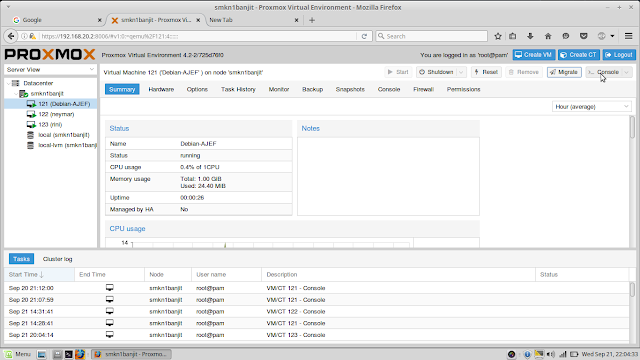Go back with the browser back arrow
This screenshot has height=360, width=640.
11,36
